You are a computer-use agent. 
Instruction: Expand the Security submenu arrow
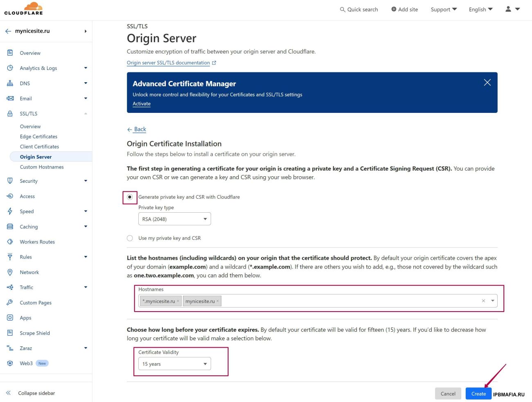pos(86,181)
